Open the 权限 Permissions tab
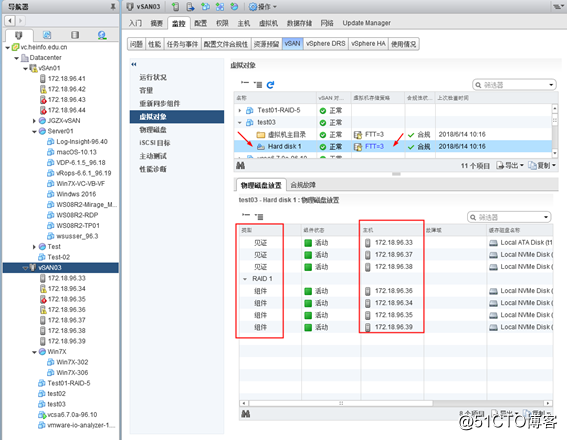This screenshot has height=440, width=567. [222, 23]
